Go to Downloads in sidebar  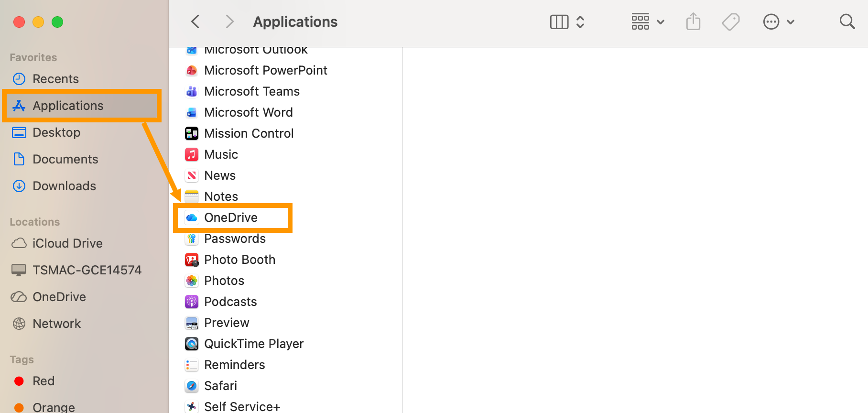pos(64,186)
